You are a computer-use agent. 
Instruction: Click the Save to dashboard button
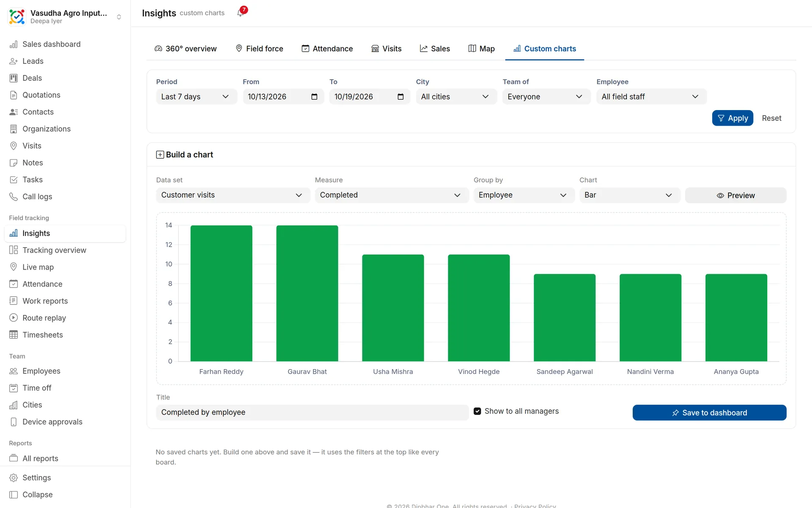[709, 413]
